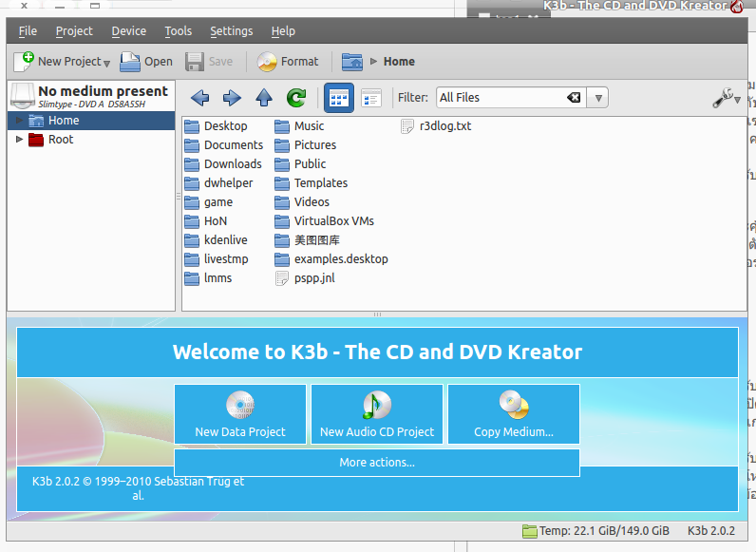Select the VirtualBox VMs folder
The width and height of the screenshot is (756, 552).
(325, 221)
